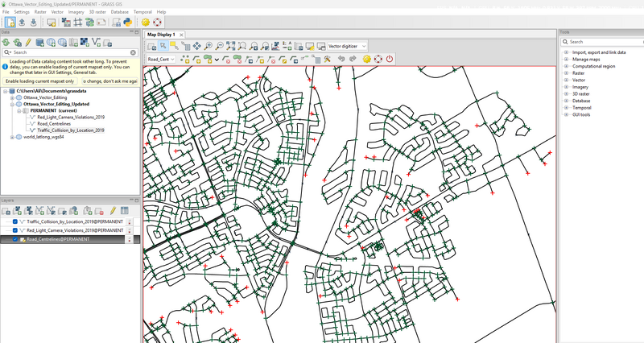
Task: Click the Create new workspace icon
Action: pos(10,23)
